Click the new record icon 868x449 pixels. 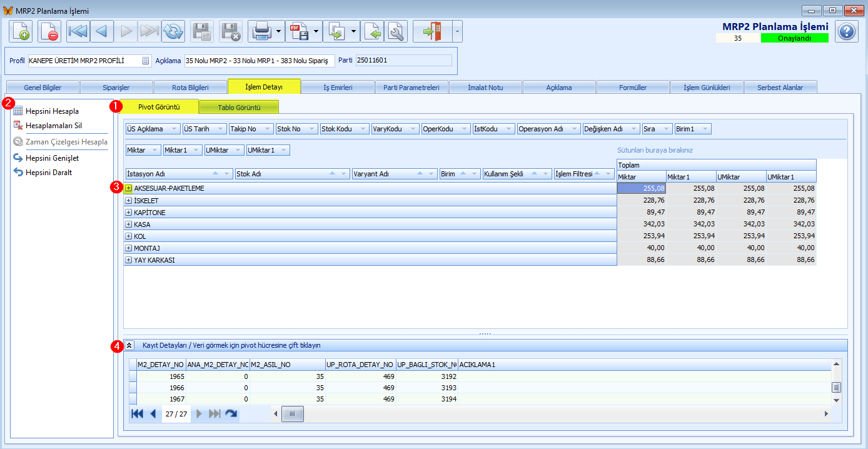tap(21, 31)
